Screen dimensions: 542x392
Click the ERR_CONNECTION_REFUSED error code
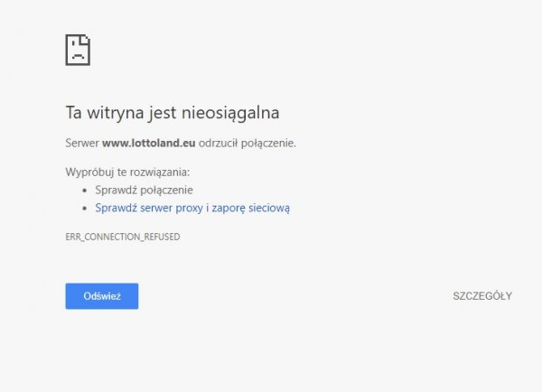[x=123, y=237]
